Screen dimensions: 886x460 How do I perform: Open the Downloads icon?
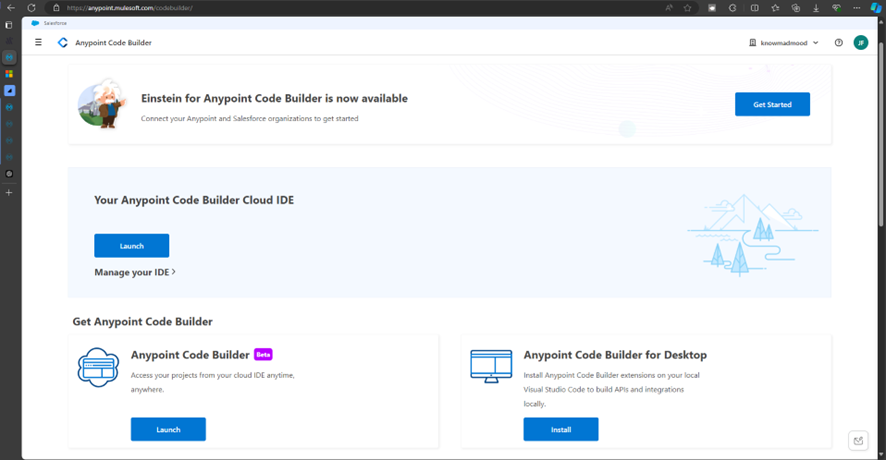point(816,8)
